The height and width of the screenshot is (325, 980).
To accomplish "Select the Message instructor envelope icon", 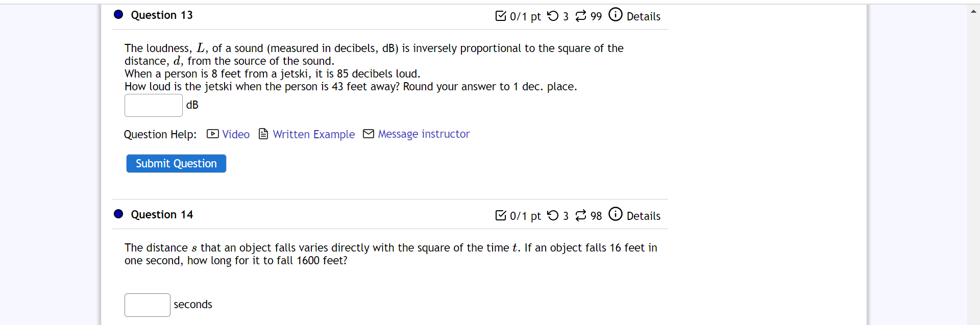I will click(369, 134).
